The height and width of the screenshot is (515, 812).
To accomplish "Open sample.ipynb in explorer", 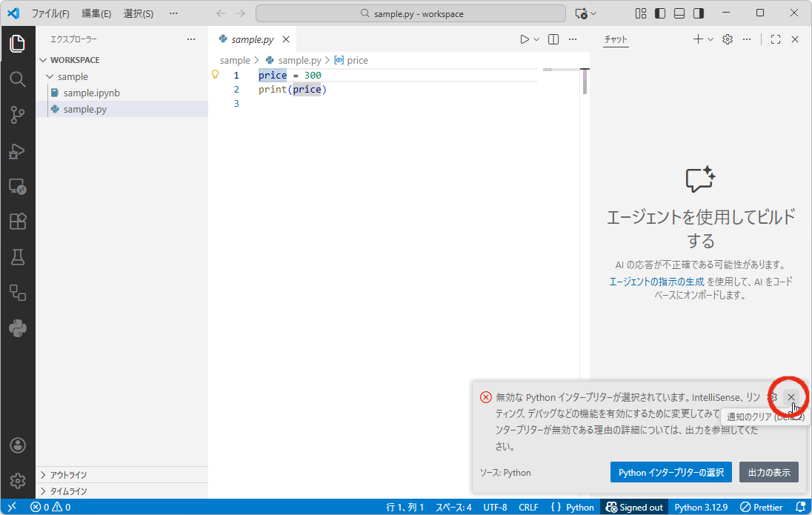I will click(x=122, y=93).
